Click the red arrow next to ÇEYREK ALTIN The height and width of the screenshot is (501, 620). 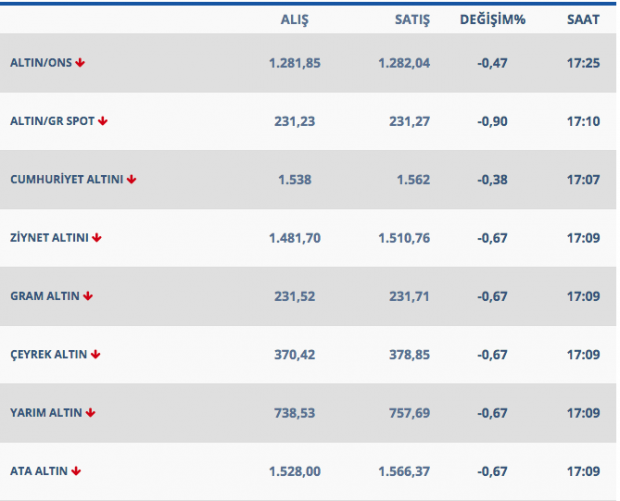click(x=96, y=354)
